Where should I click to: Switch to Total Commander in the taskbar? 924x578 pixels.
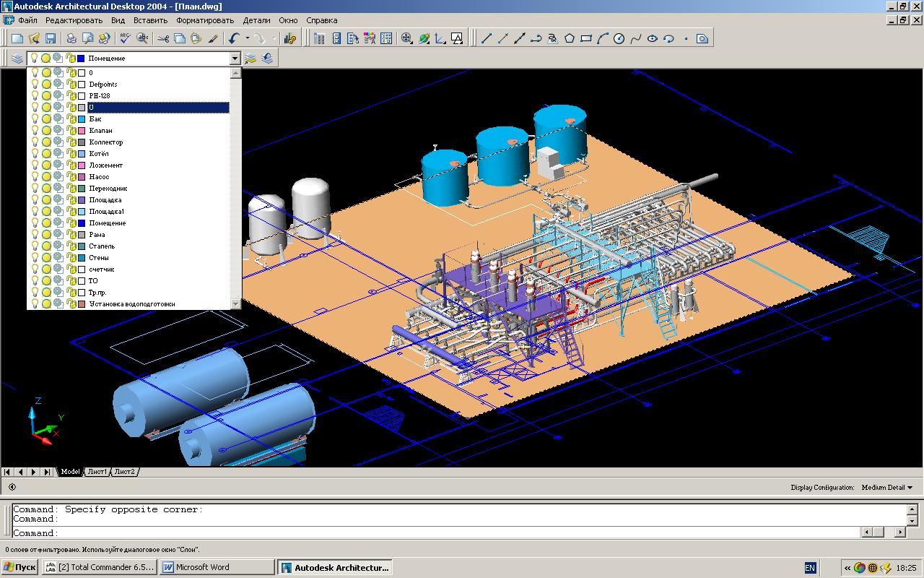[99, 567]
